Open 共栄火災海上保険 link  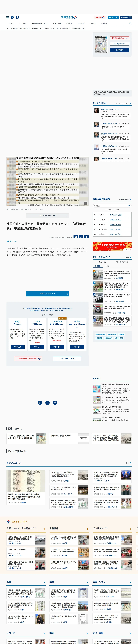116,215
